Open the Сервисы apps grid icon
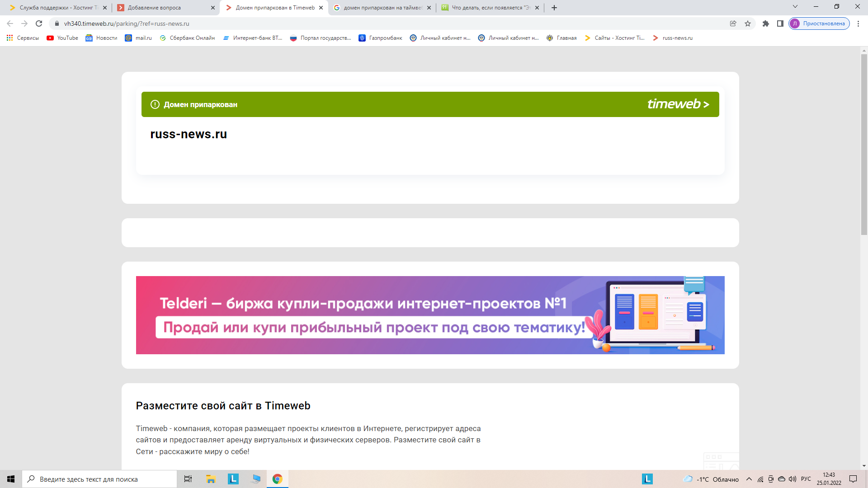 [9, 38]
